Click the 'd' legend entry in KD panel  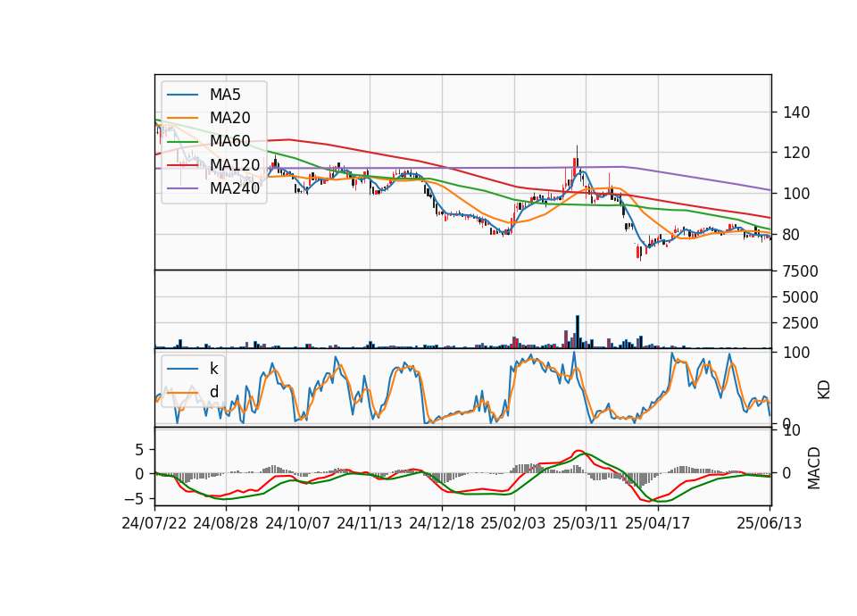pos(213,391)
